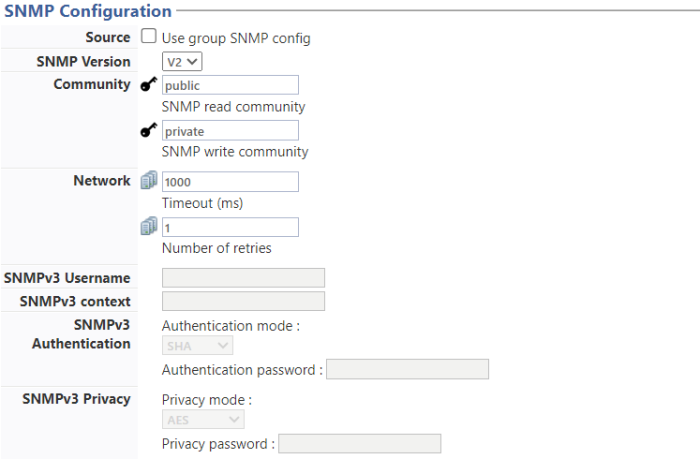Click the key icon beside read community

[x=149, y=85]
